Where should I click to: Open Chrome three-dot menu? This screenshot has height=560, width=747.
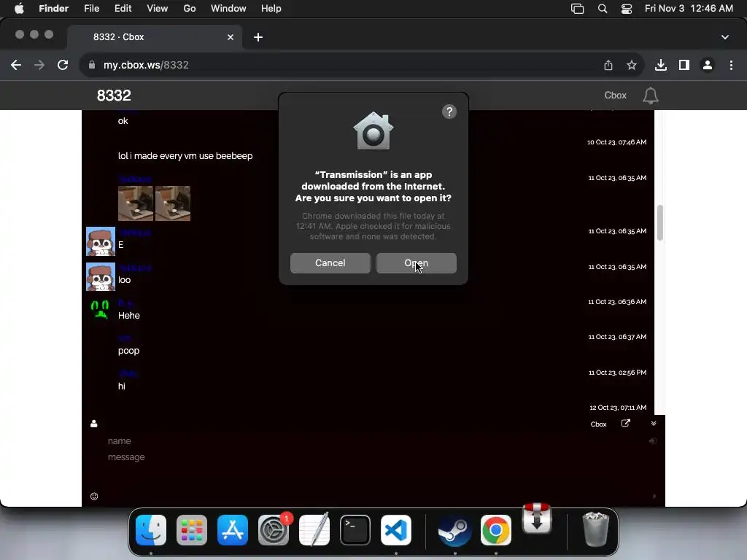tap(731, 65)
